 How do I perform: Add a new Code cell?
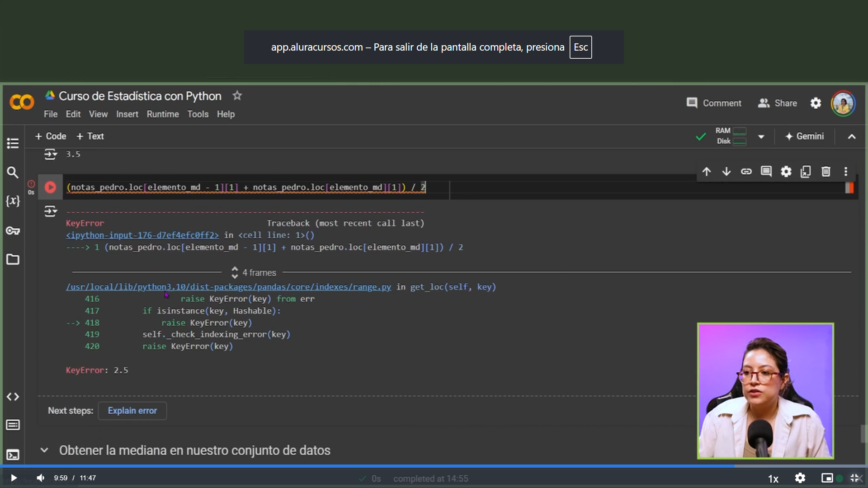tap(51, 136)
